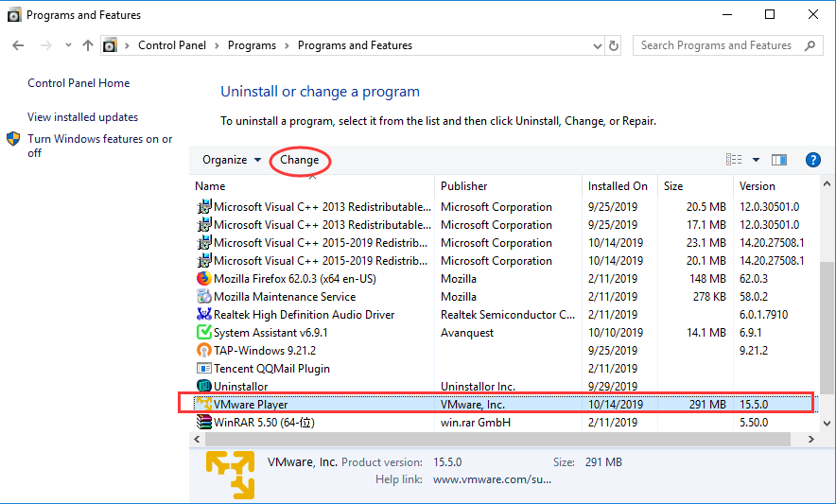Click the Programs breadcrumb segment
This screenshot has width=836, height=504.
click(252, 45)
